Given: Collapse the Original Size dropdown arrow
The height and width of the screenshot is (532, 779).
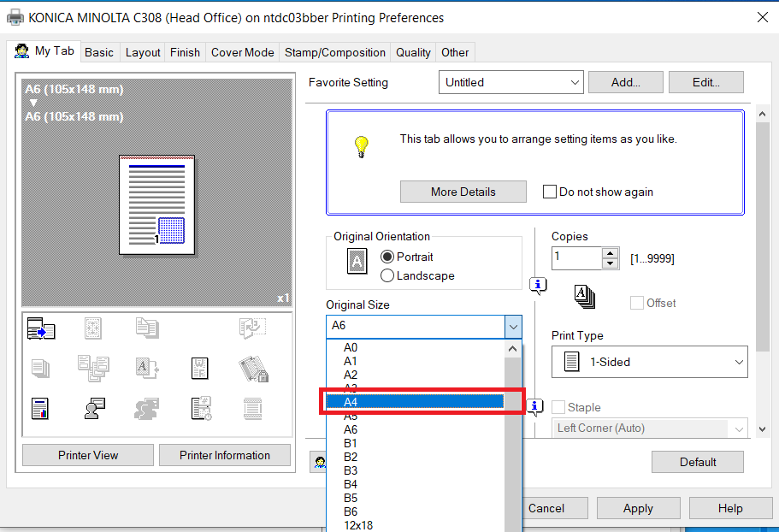Looking at the screenshot, I should 513,327.
